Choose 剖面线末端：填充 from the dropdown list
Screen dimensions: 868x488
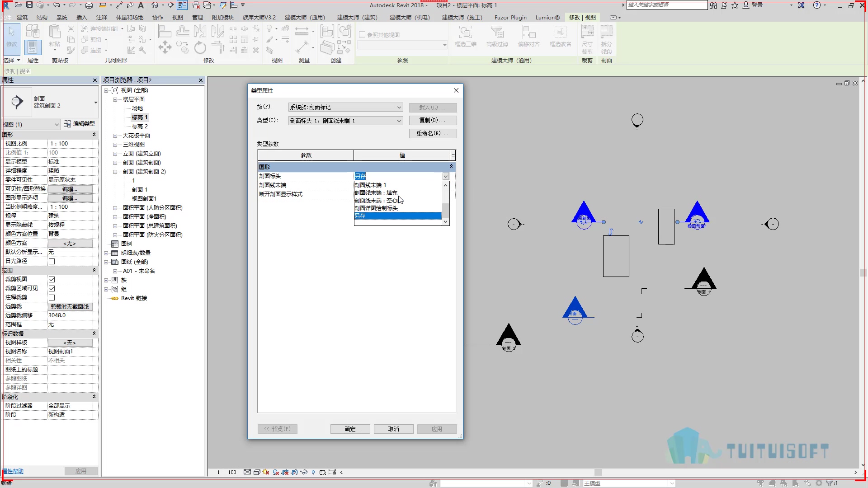[x=397, y=193]
